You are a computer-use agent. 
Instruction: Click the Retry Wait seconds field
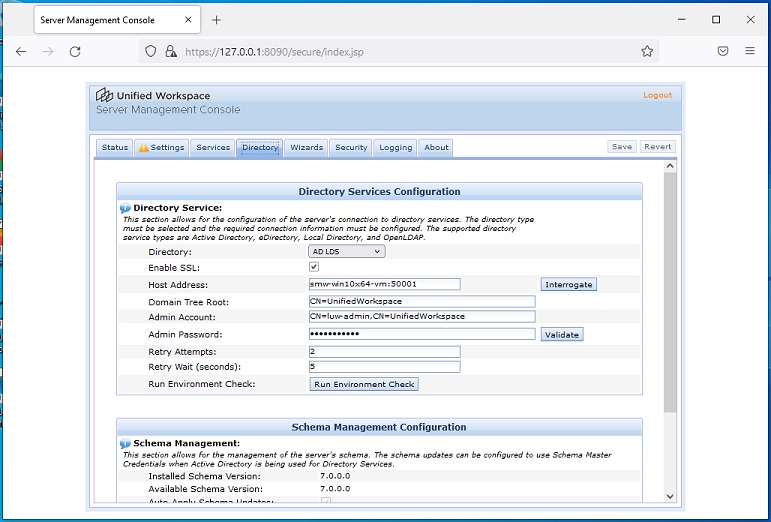(x=385, y=367)
